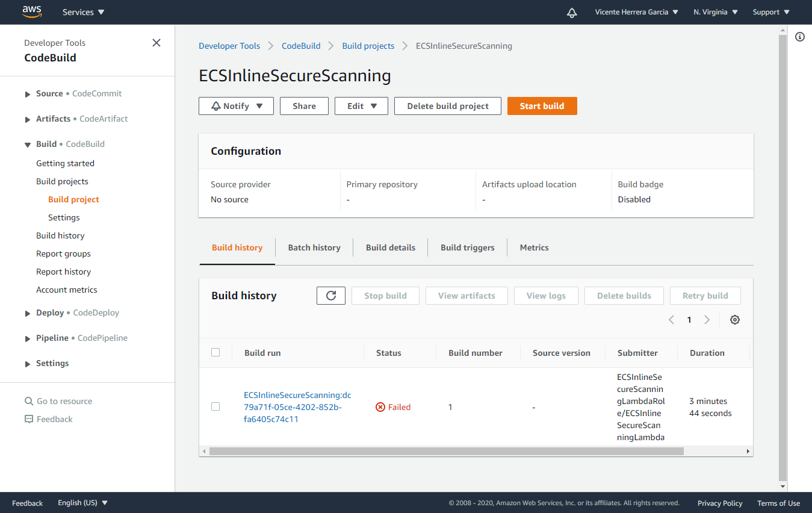Click the Start build button
Image resolution: width=812 pixels, height=513 pixels.
point(542,106)
